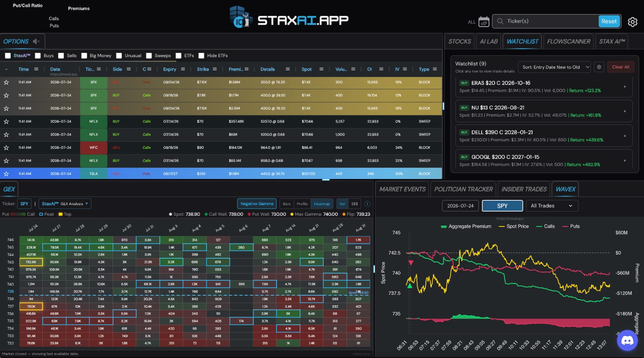Toggle the Unusual filter checkbox
The width and height of the screenshot is (644, 358).
point(119,56)
